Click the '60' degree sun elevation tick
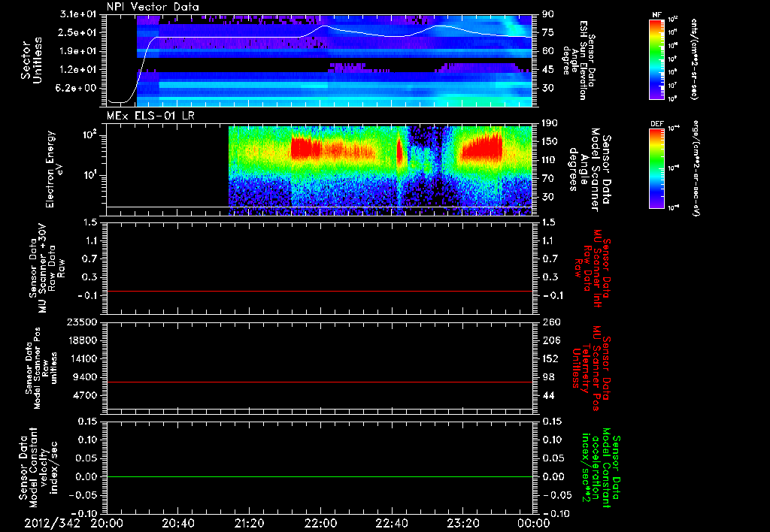 click(x=547, y=51)
